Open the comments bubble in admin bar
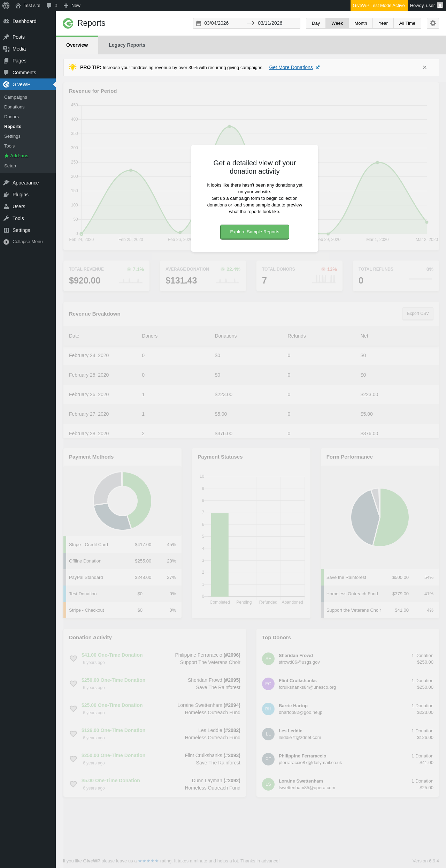 point(52,6)
